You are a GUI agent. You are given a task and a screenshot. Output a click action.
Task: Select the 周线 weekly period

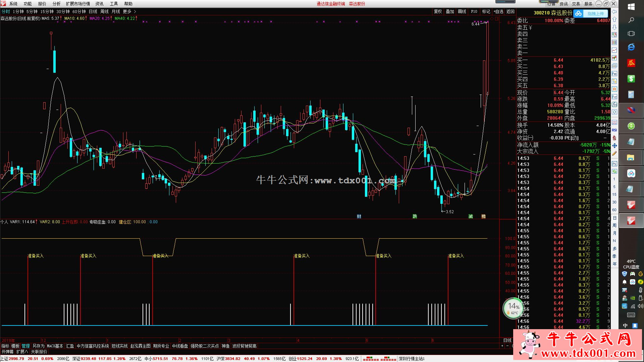(x=104, y=11)
